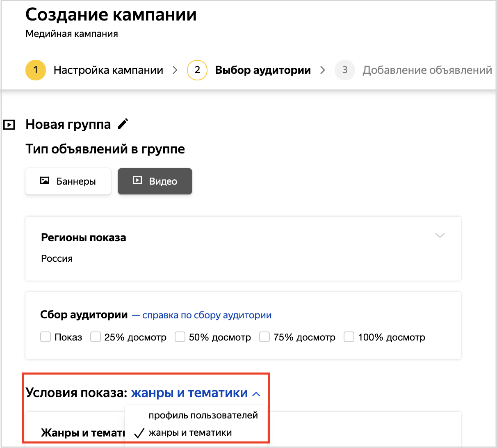The image size is (497, 448).
Task: Click step 1 yellow circle icon
Action: pyautogui.click(x=36, y=70)
